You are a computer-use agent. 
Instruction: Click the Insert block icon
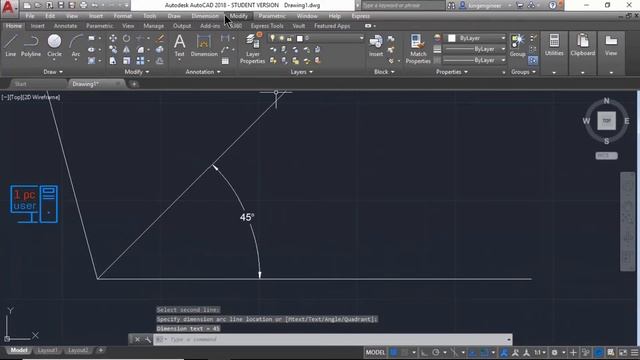376,45
